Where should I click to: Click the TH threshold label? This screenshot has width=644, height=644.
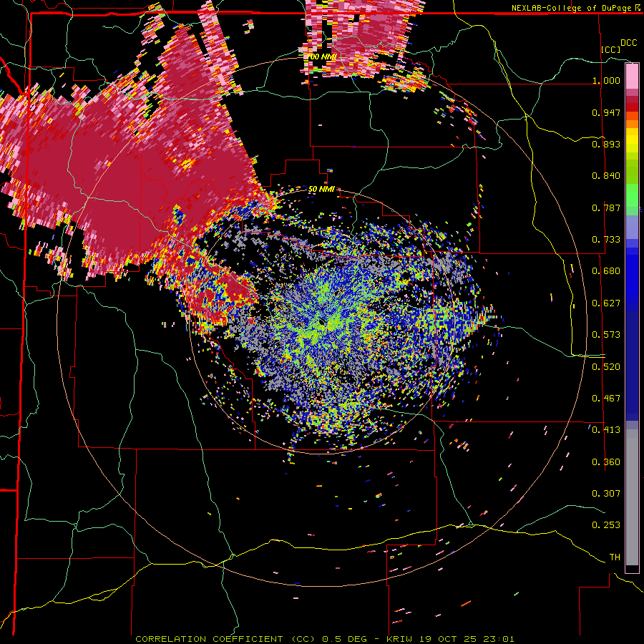pos(615,557)
